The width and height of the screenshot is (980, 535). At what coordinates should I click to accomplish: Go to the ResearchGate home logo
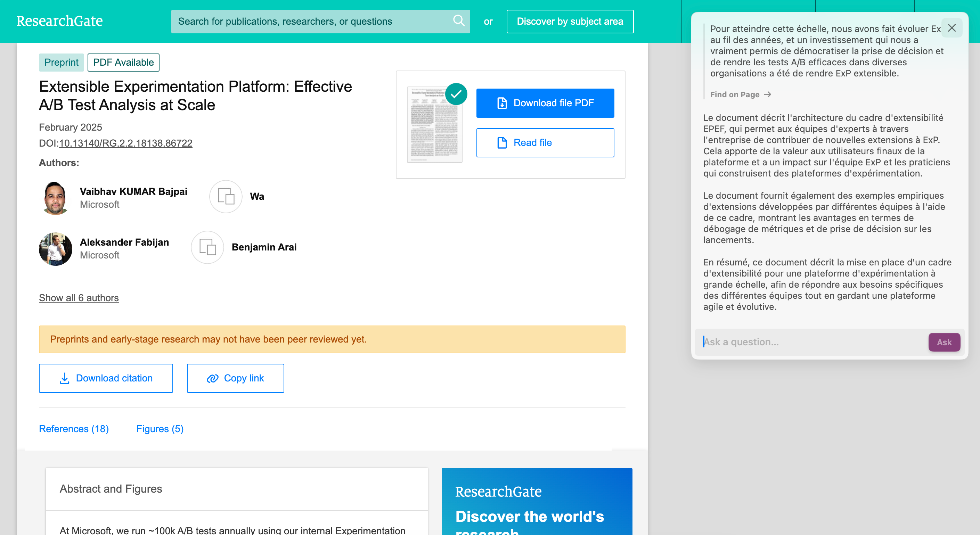point(59,21)
